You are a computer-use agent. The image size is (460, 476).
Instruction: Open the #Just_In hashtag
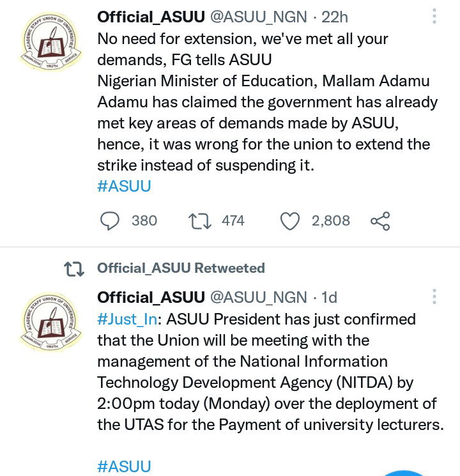(127, 319)
